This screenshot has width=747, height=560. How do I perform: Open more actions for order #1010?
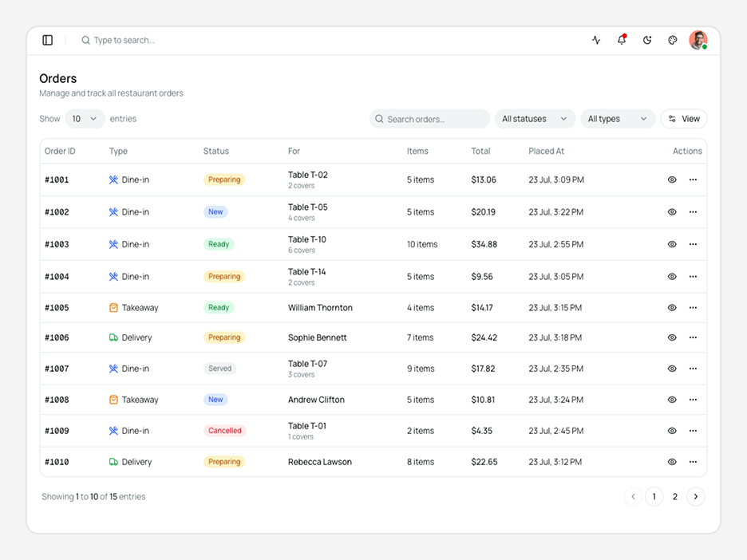[693, 462]
